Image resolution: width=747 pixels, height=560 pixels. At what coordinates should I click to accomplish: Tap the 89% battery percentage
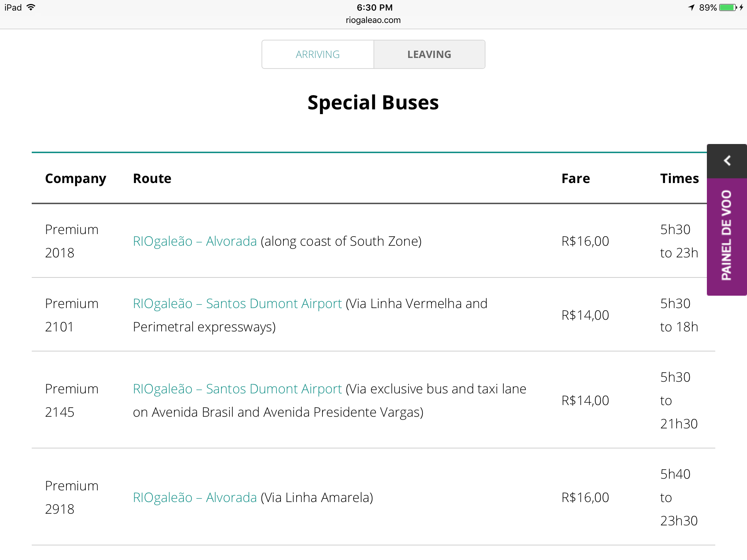click(x=708, y=8)
